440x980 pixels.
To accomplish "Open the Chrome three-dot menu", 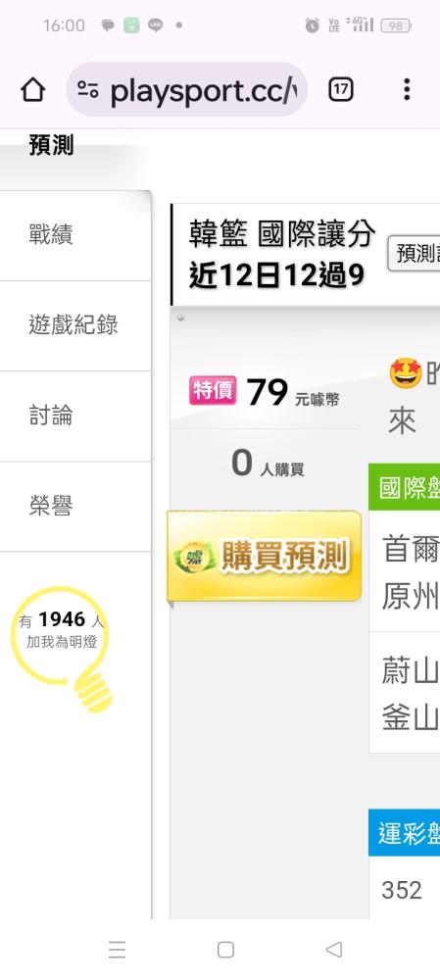I will 407,89.
